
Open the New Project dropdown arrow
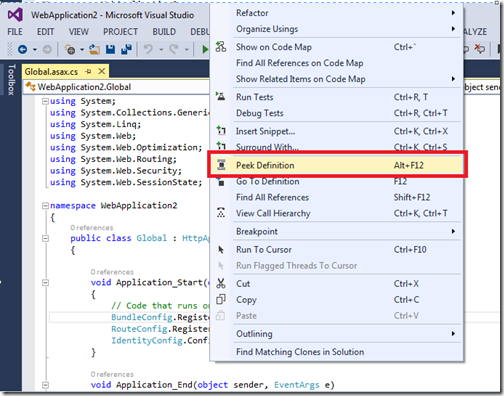(82, 50)
